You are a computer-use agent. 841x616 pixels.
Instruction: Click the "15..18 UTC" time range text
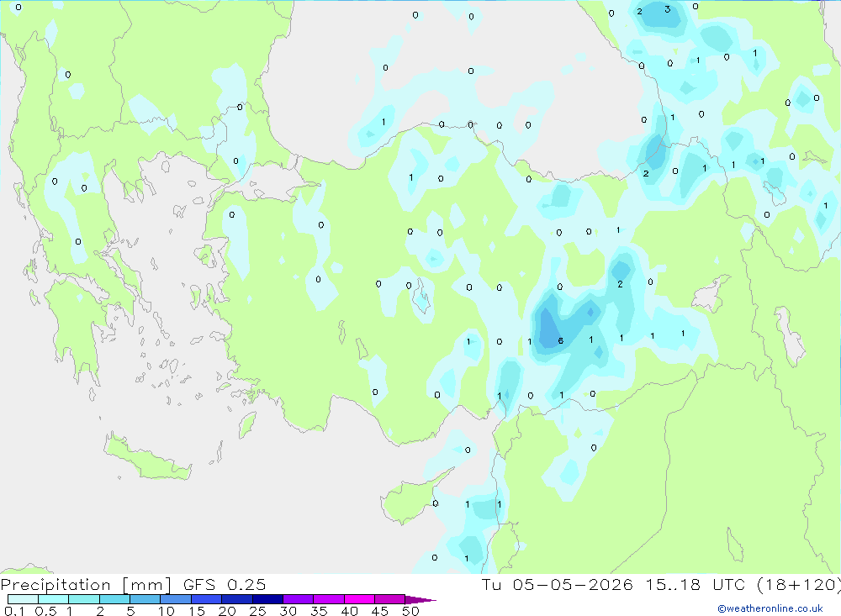point(696,584)
